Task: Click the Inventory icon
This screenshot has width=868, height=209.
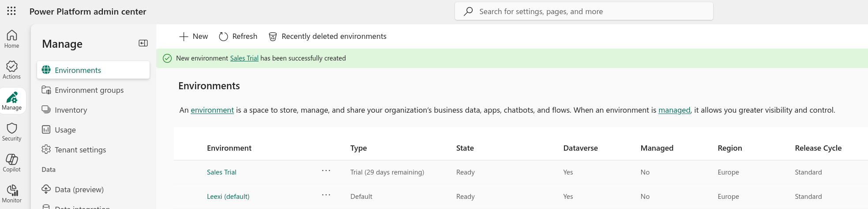Action: (x=46, y=110)
